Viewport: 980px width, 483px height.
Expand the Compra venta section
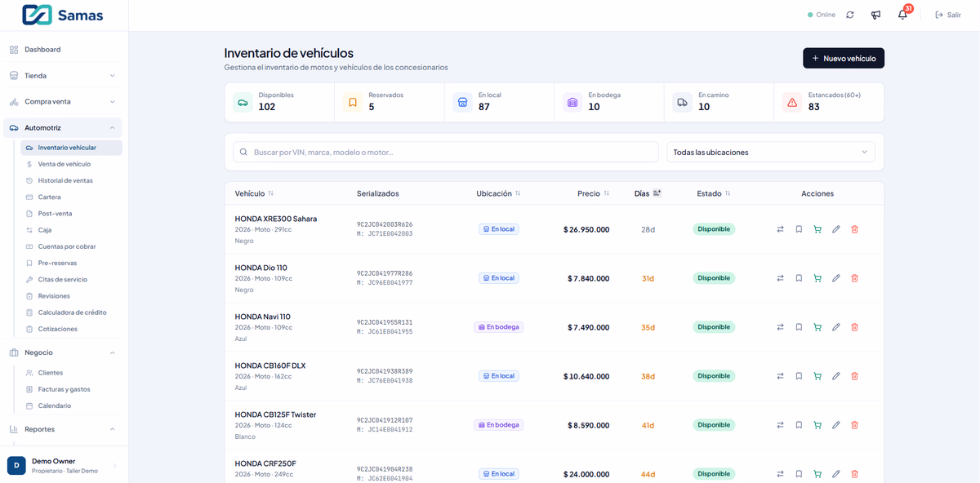(64, 102)
